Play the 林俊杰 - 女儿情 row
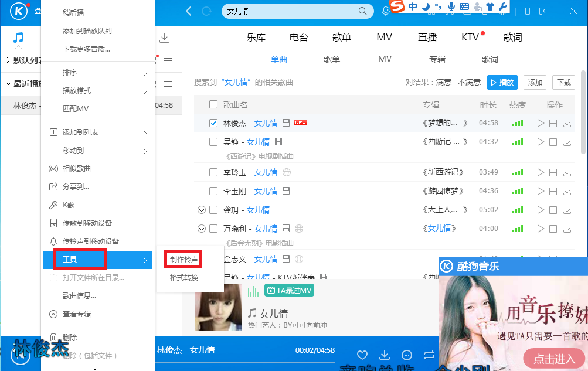 coord(541,123)
